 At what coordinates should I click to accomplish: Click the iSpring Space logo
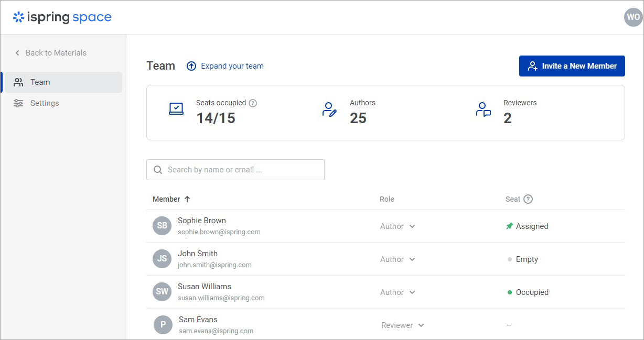(62, 17)
